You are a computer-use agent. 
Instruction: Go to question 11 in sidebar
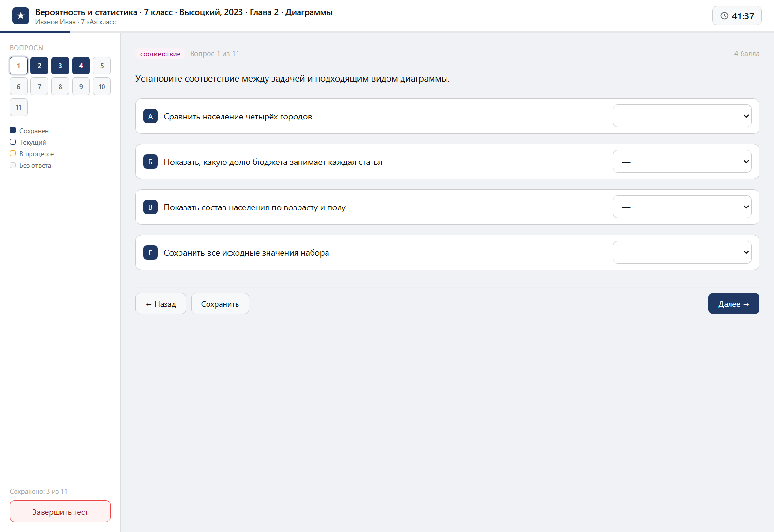pos(18,107)
